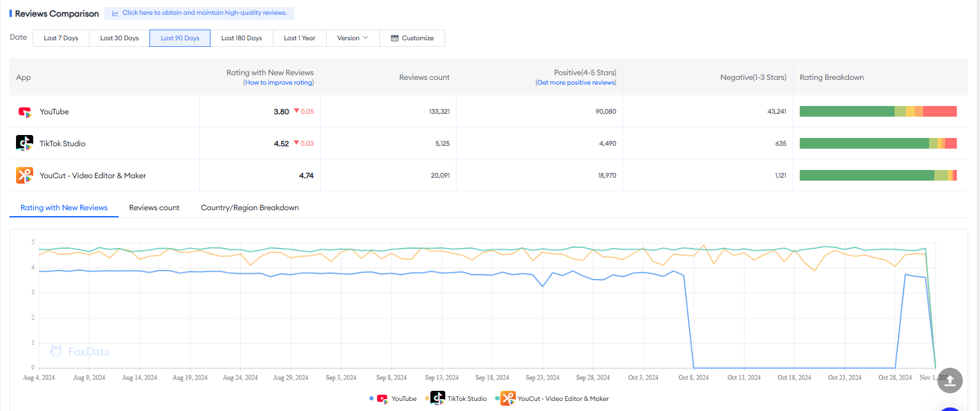This screenshot has width=980, height=411.
Task: Select Last 90 Days date range
Action: pyautogui.click(x=180, y=38)
